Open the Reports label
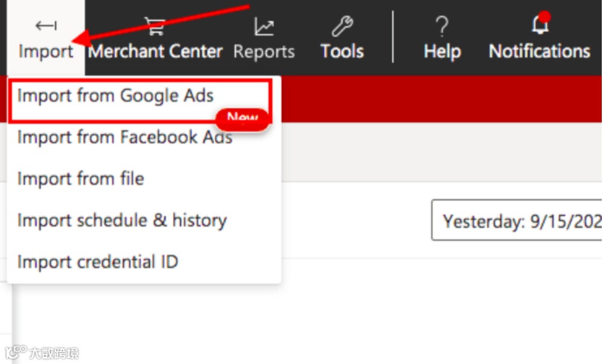This screenshot has height=364, width=603. tap(264, 52)
